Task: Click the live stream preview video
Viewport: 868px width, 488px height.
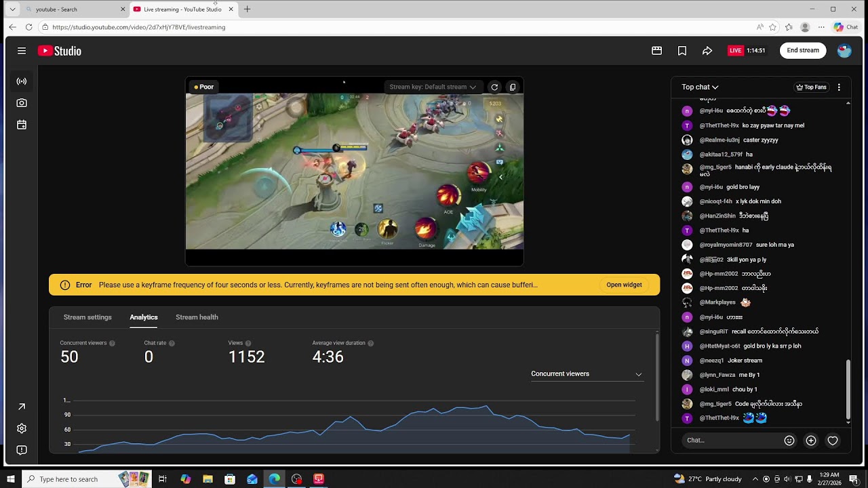Action: coord(355,171)
